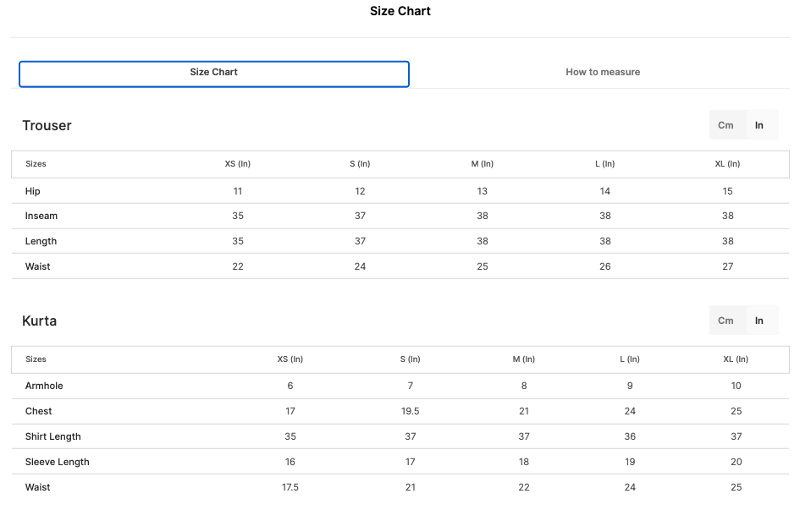Click Kurta XS (In) column header
This screenshot has height=532, width=800.
[290, 359]
